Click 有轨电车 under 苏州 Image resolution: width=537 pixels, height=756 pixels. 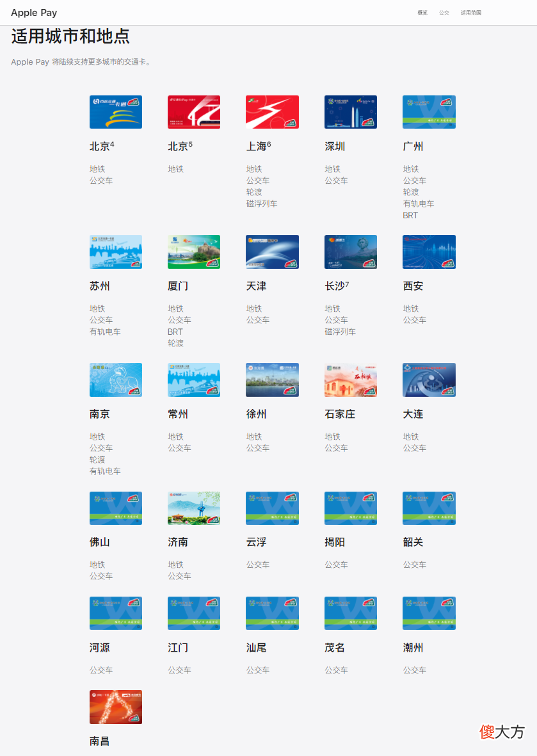click(x=105, y=332)
